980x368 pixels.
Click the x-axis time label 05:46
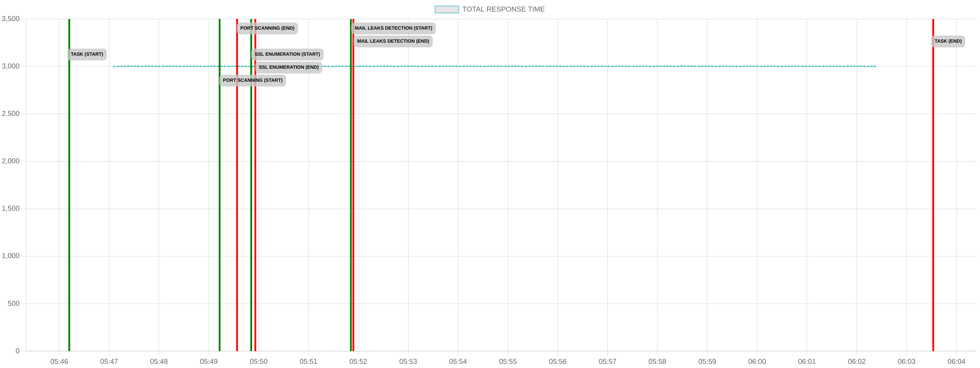59,361
